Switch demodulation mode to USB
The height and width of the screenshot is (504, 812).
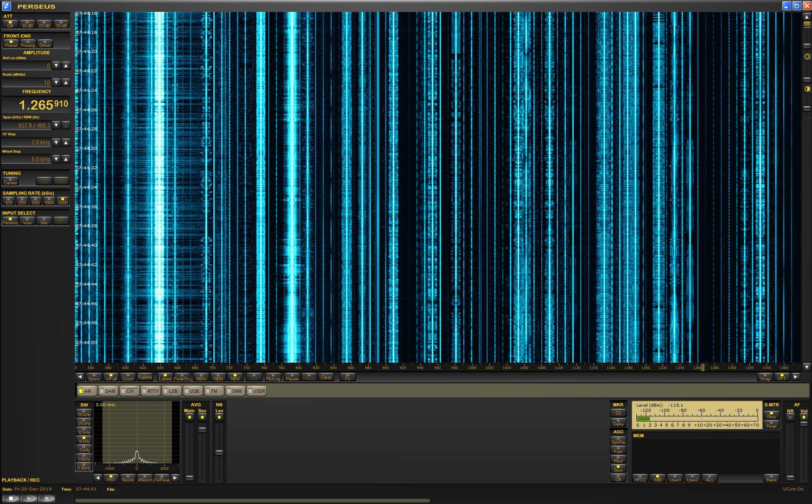point(192,391)
